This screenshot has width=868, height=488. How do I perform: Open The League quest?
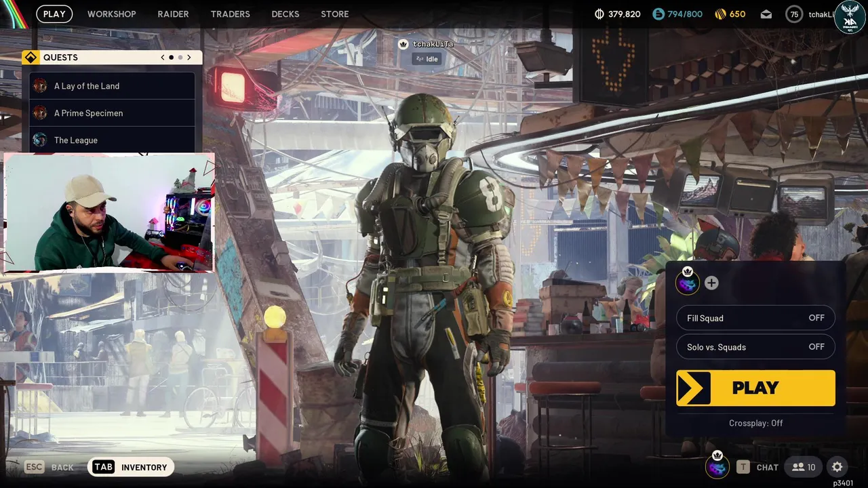tap(112, 140)
